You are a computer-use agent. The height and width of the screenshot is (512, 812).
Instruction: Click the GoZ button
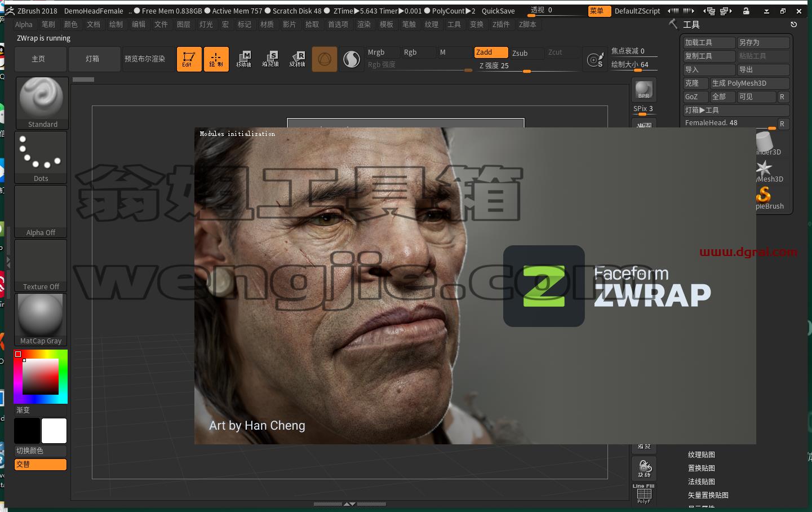695,96
